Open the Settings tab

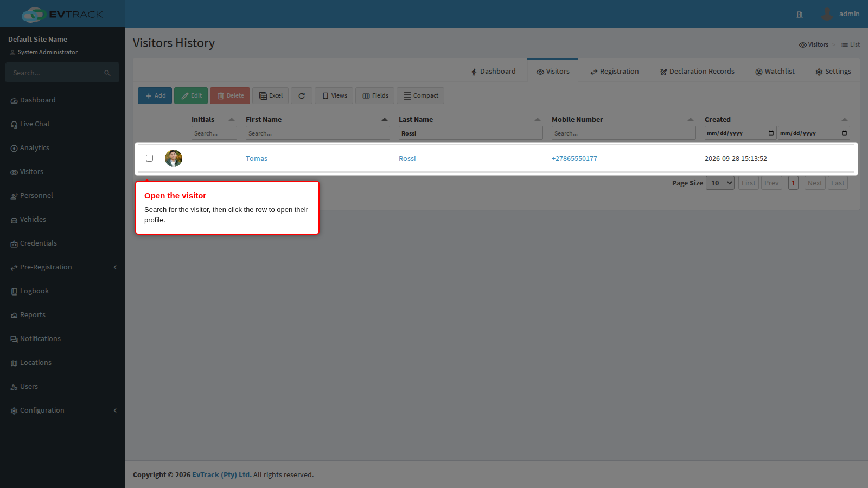[833, 72]
